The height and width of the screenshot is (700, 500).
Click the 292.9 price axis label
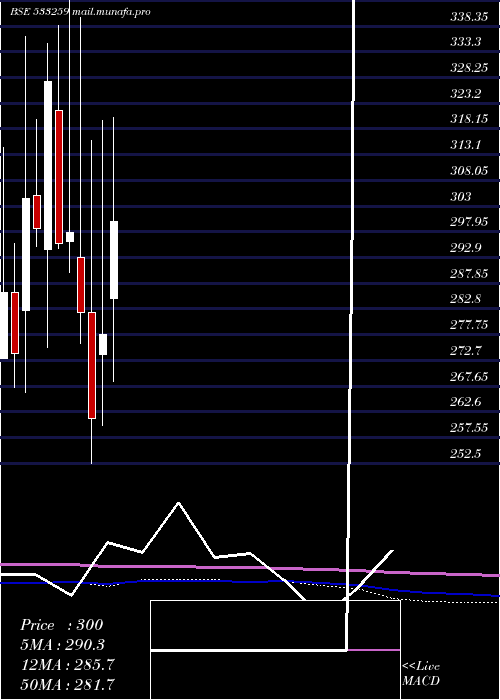tap(465, 247)
